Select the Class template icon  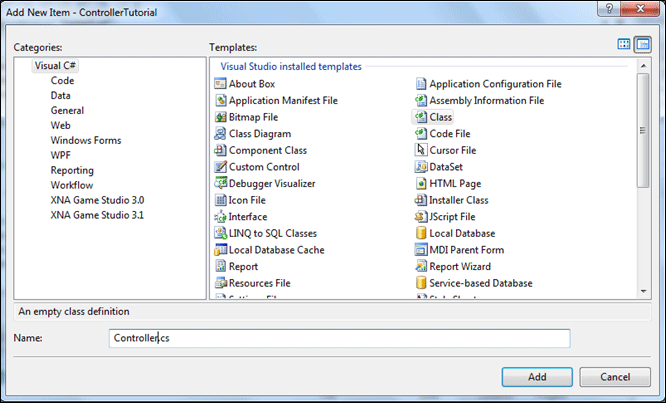[x=420, y=117]
